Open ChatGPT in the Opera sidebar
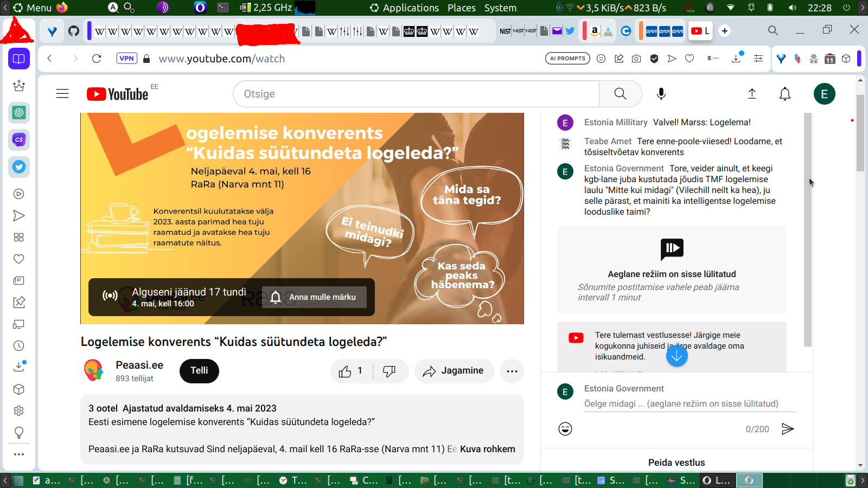This screenshot has height=488, width=868. pyautogui.click(x=19, y=112)
